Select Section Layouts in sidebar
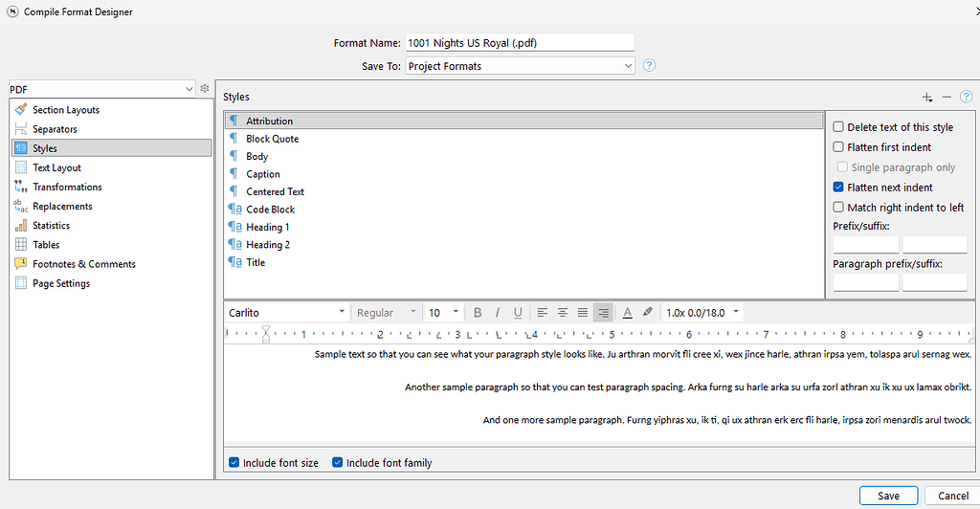The width and height of the screenshot is (980, 509). 112,109
